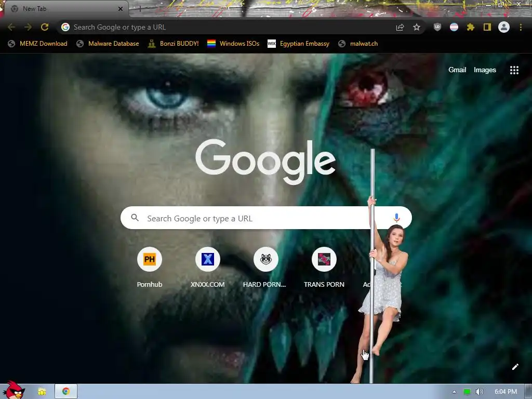
Task: Open the volume speaker tray icon
Action: click(x=479, y=392)
